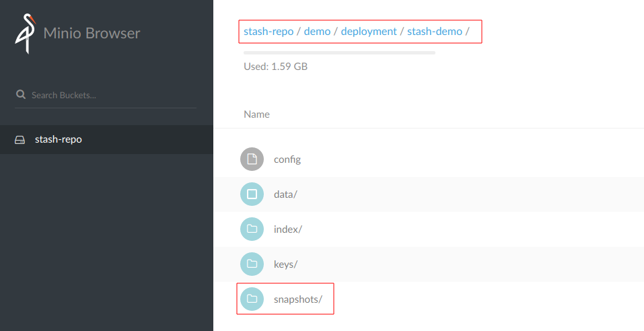This screenshot has width=644, height=331.
Task: Click stash-demo breadcrumb link
Action: click(435, 32)
